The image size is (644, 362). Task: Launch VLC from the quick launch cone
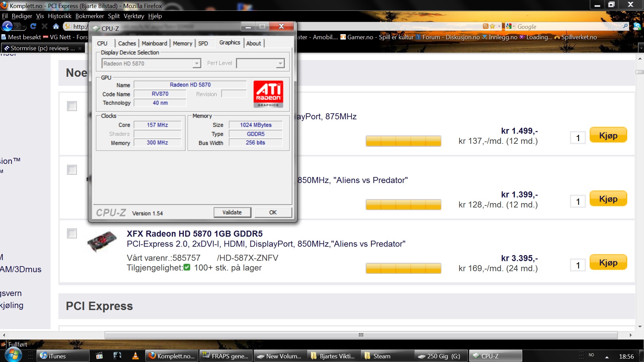pyautogui.click(x=136, y=356)
